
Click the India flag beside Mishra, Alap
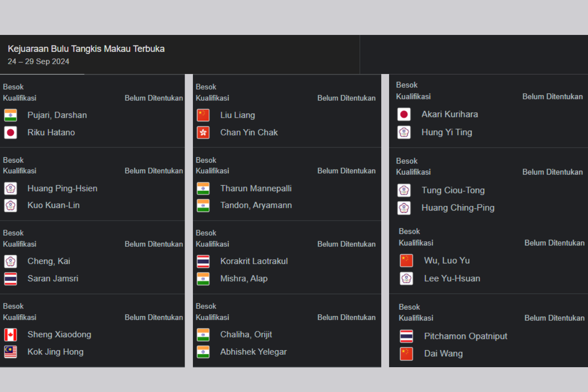pyautogui.click(x=203, y=278)
